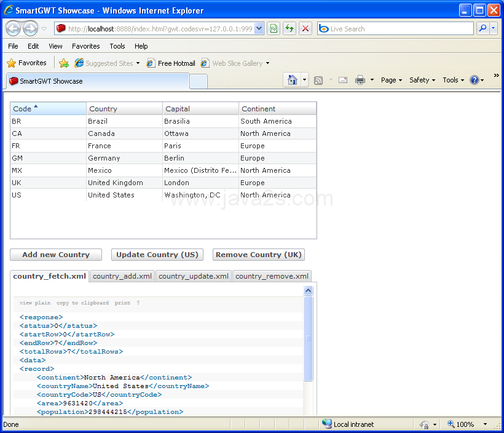
Task: Select the SmartGWT Showcase browser tab
Action: 98,81
